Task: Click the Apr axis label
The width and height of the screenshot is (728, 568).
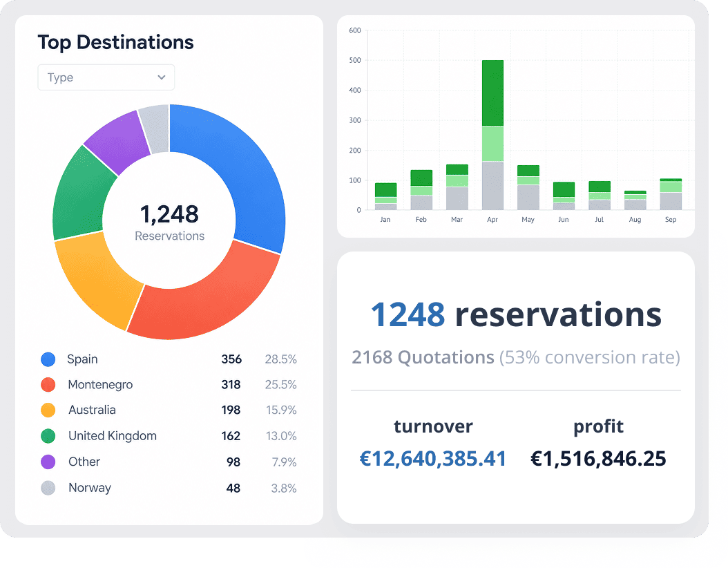Action: coord(492,219)
